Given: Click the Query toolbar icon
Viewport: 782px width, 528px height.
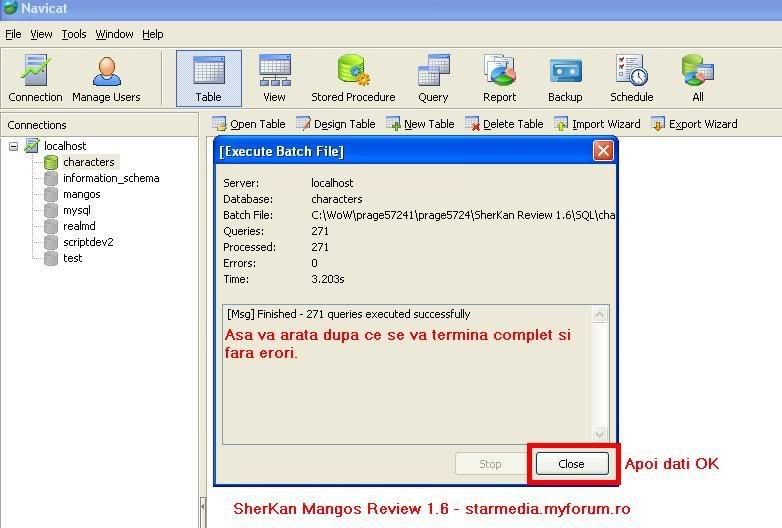Looking at the screenshot, I should click(x=433, y=78).
